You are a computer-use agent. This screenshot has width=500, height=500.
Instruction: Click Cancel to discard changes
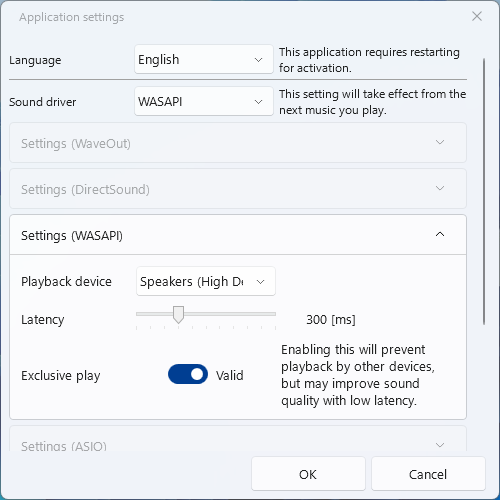428,474
